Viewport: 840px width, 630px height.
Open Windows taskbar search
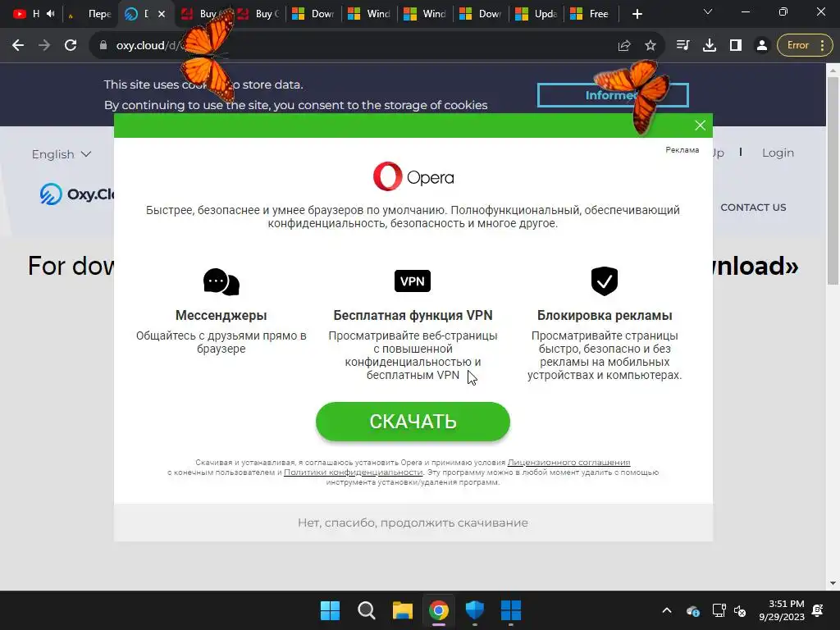point(367,610)
